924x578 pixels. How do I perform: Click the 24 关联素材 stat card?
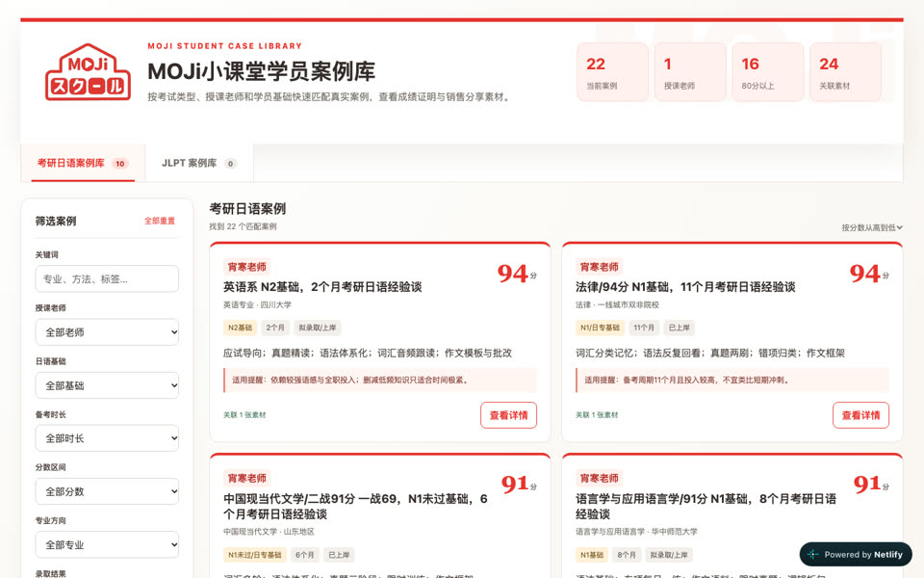click(x=846, y=72)
